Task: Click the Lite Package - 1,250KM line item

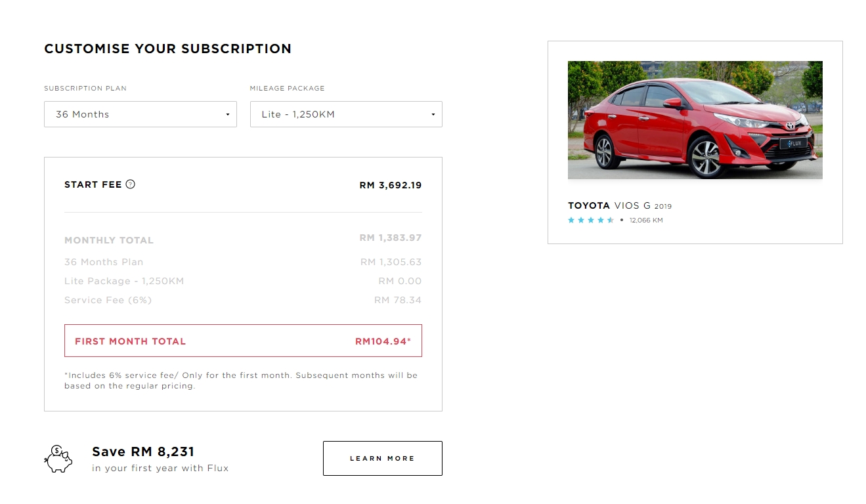Action: pyautogui.click(x=124, y=281)
